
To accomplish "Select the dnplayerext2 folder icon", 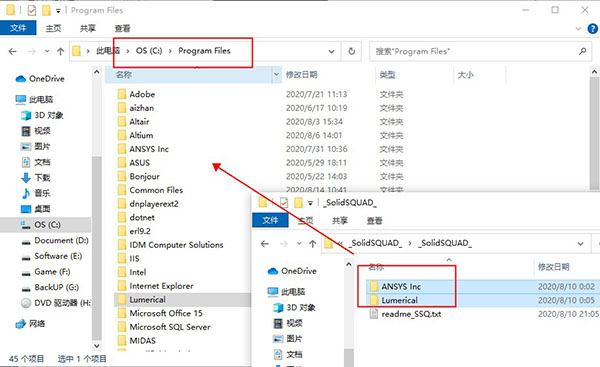I will pyautogui.click(x=122, y=204).
